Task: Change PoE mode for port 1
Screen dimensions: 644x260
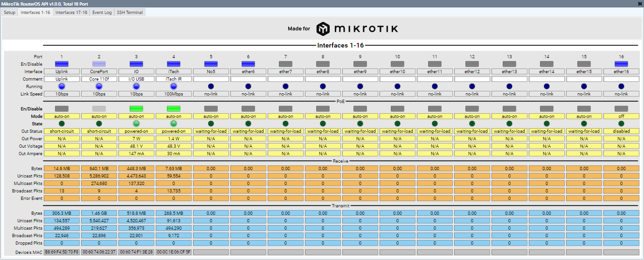Action: point(62,116)
